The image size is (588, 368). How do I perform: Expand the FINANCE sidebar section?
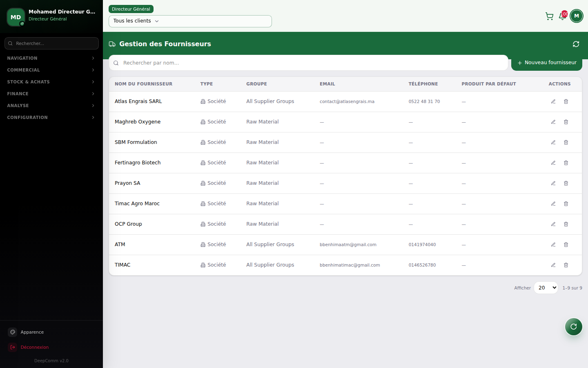point(51,94)
